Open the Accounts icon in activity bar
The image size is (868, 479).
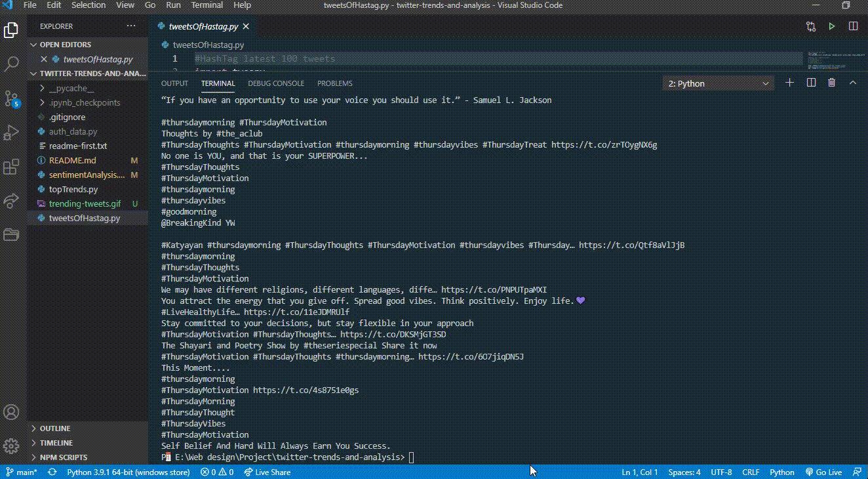point(11,412)
